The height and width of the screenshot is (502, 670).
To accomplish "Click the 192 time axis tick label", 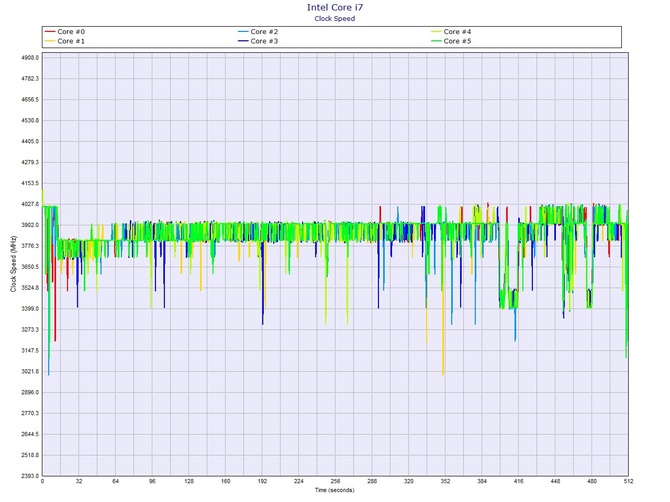I will click(x=262, y=481).
